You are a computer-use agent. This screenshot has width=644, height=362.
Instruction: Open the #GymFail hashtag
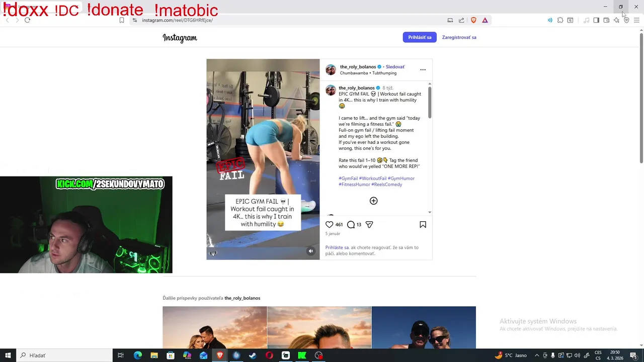348,178
